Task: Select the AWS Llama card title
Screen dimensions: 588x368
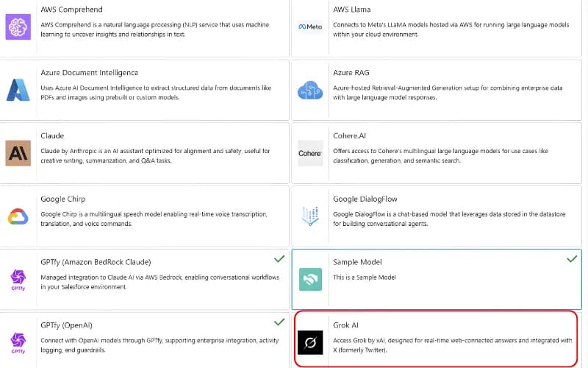Action: 352,10
